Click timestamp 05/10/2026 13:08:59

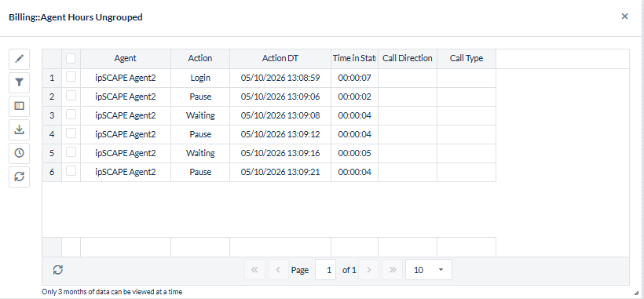(280, 78)
